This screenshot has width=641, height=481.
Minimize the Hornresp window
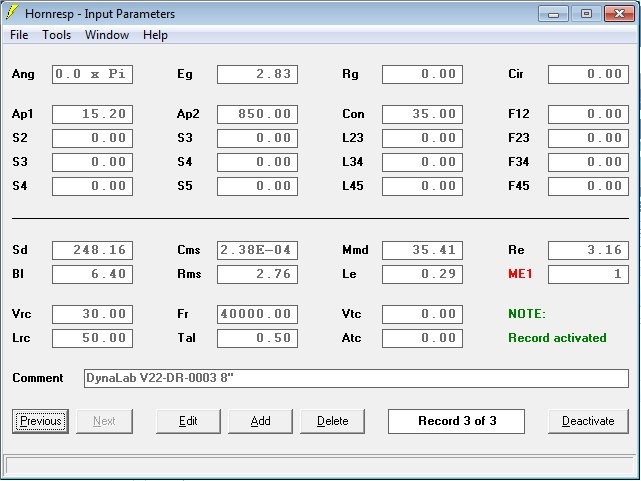[553, 14]
